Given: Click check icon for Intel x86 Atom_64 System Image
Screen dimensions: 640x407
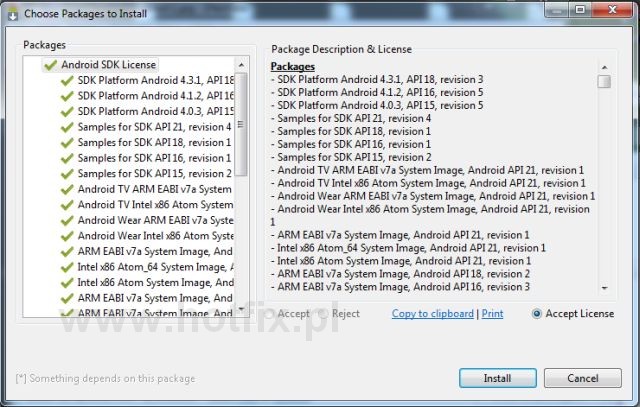Looking at the screenshot, I should click(67, 267).
